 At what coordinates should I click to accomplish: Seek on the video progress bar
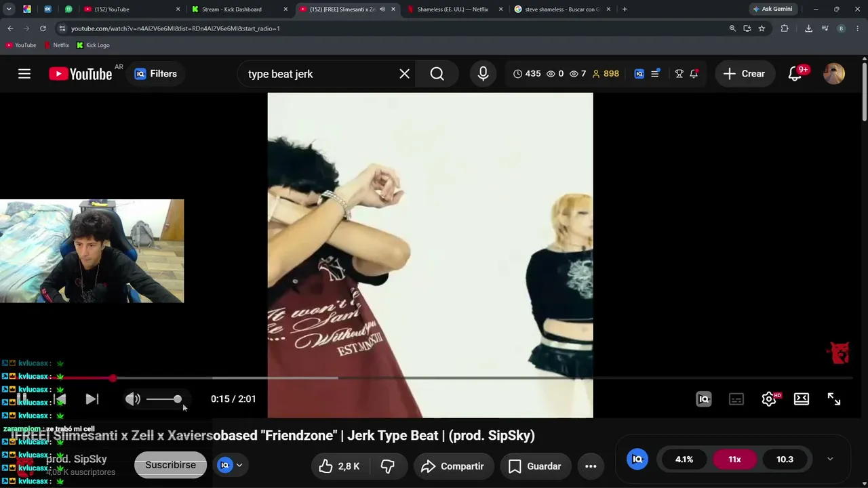(434, 378)
